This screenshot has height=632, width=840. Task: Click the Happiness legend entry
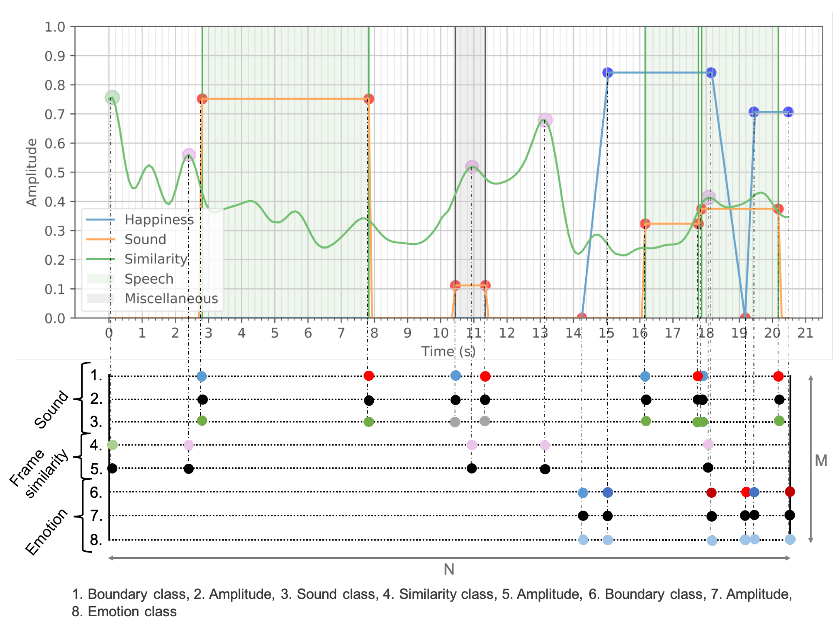tap(159, 220)
